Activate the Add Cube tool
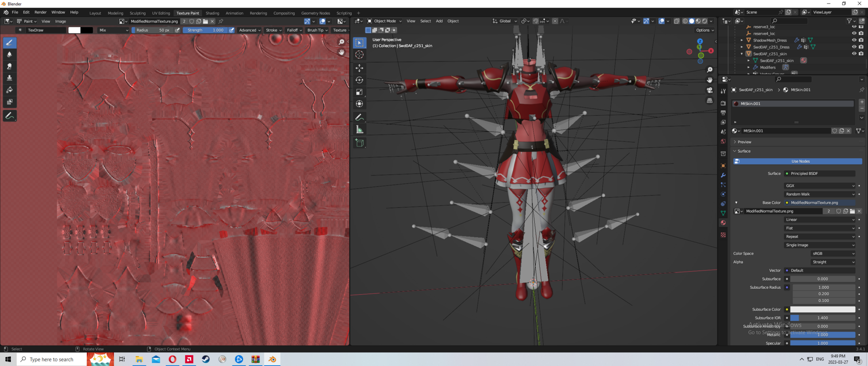The height and width of the screenshot is (366, 868). [359, 143]
